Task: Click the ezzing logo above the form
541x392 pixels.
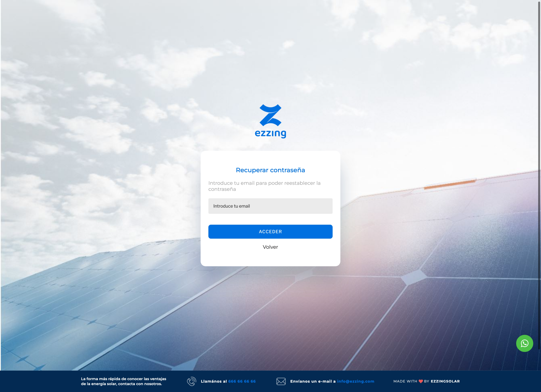Action: coord(270,121)
